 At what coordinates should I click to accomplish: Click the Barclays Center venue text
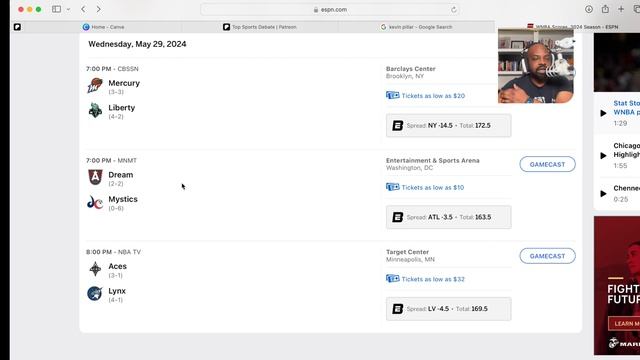point(411,69)
